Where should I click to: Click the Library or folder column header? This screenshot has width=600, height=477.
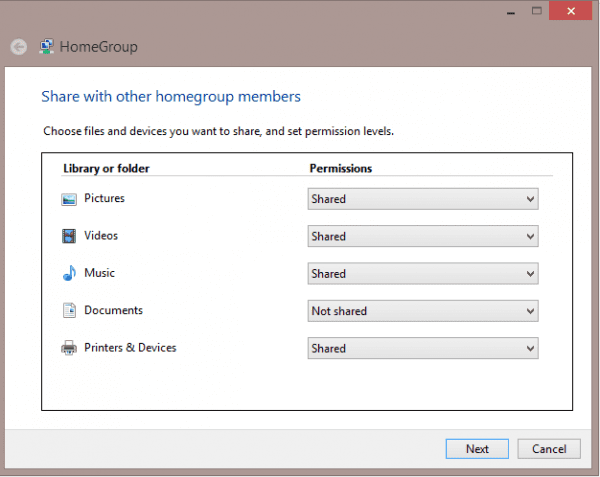(106, 168)
